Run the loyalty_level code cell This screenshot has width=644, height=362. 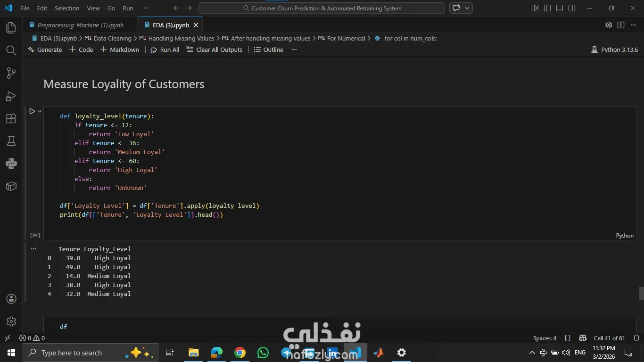32,111
